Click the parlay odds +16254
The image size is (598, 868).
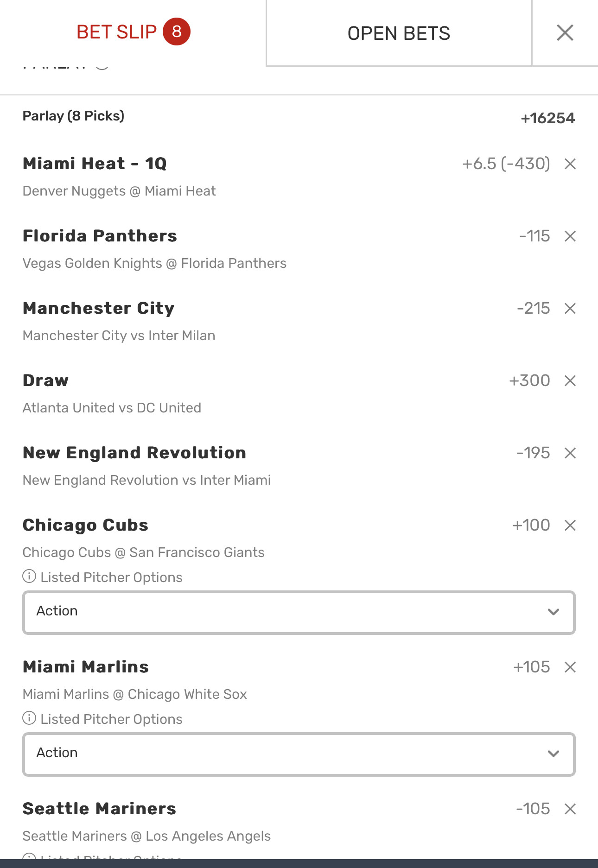pos(547,118)
